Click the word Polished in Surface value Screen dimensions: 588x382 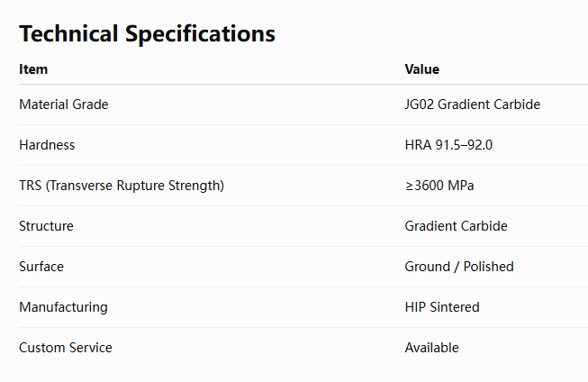click(x=489, y=267)
